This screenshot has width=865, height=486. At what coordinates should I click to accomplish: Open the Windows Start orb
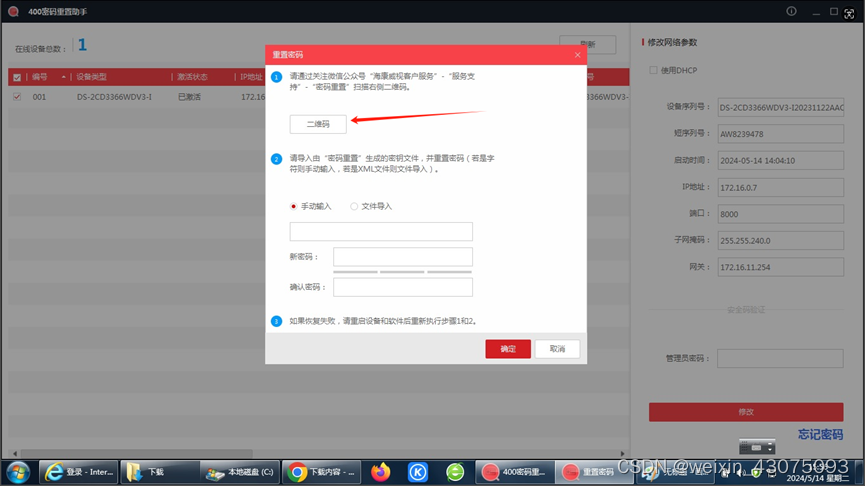click(x=18, y=472)
